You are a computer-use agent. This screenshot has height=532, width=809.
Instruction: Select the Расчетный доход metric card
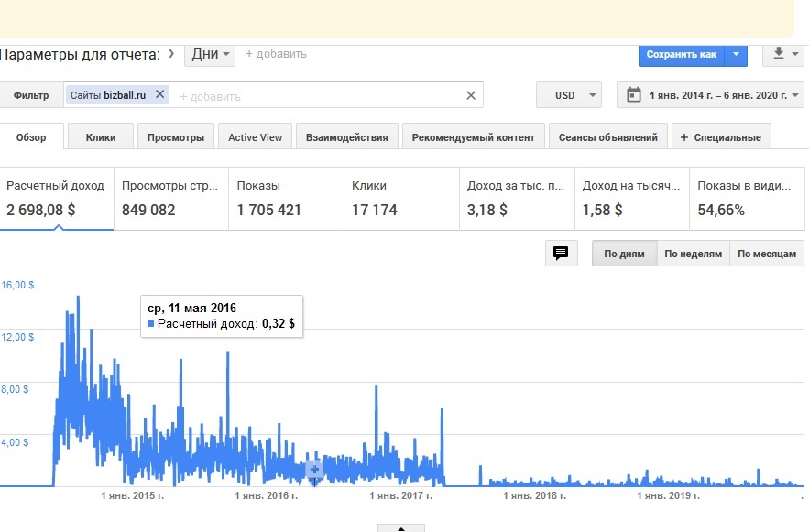(x=56, y=198)
